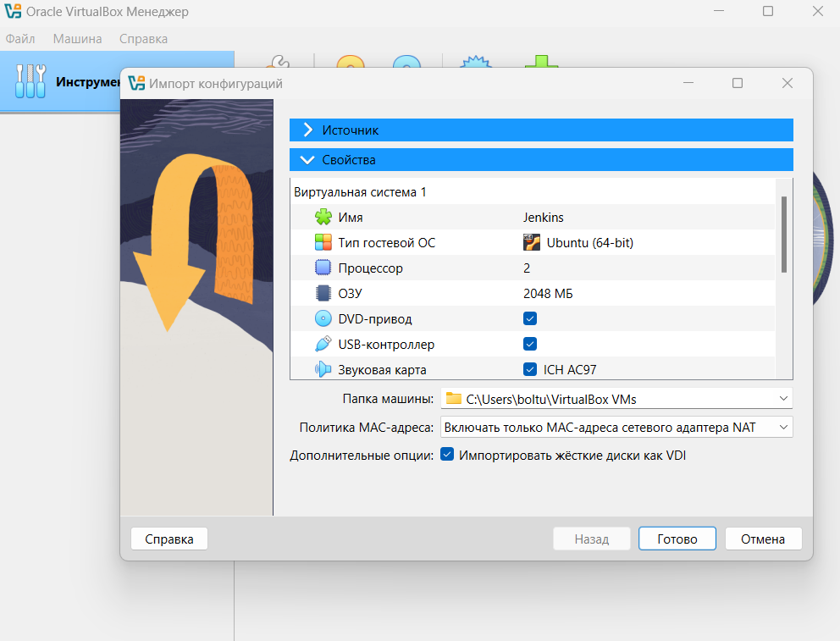Expand the Source section header
This screenshot has width=840, height=641.
point(541,130)
